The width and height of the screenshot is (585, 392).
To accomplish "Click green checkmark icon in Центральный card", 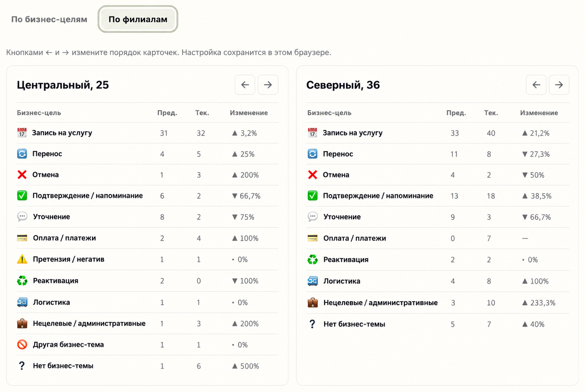I will pyautogui.click(x=22, y=196).
